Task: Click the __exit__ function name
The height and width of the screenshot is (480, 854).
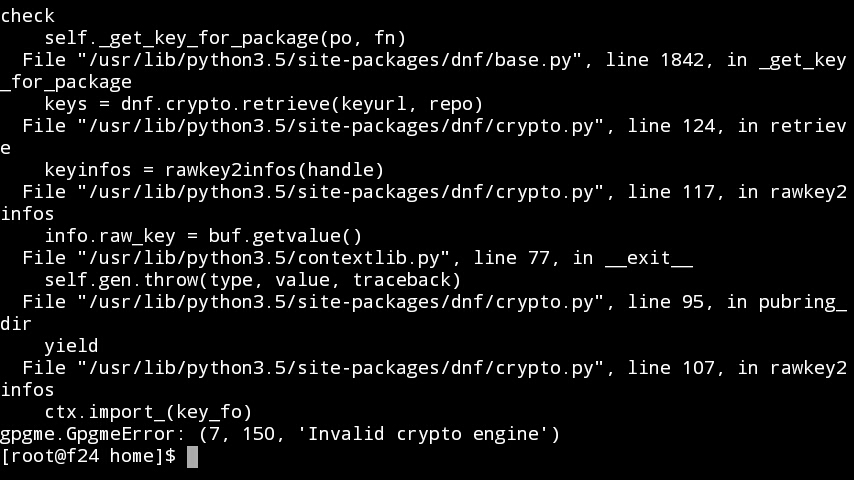Action: pyautogui.click(x=649, y=258)
